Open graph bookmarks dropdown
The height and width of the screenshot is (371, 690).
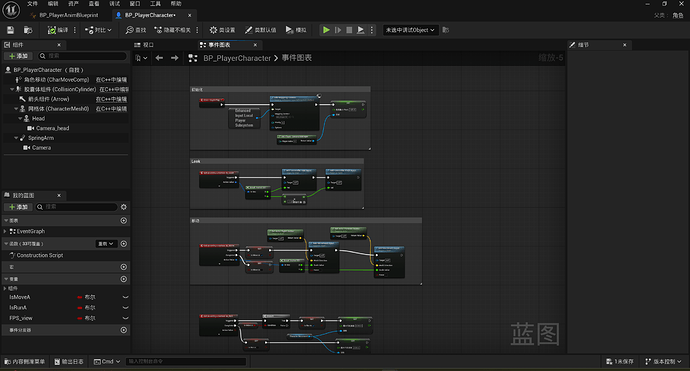pos(141,58)
